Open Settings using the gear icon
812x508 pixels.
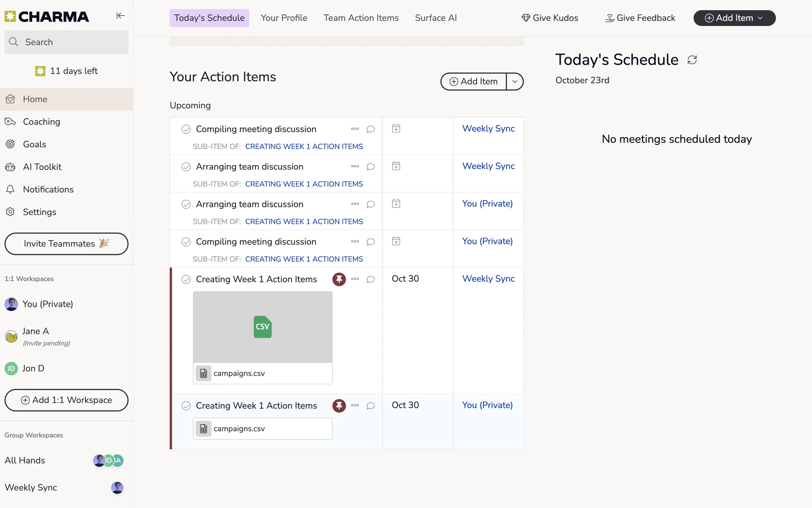click(x=10, y=212)
